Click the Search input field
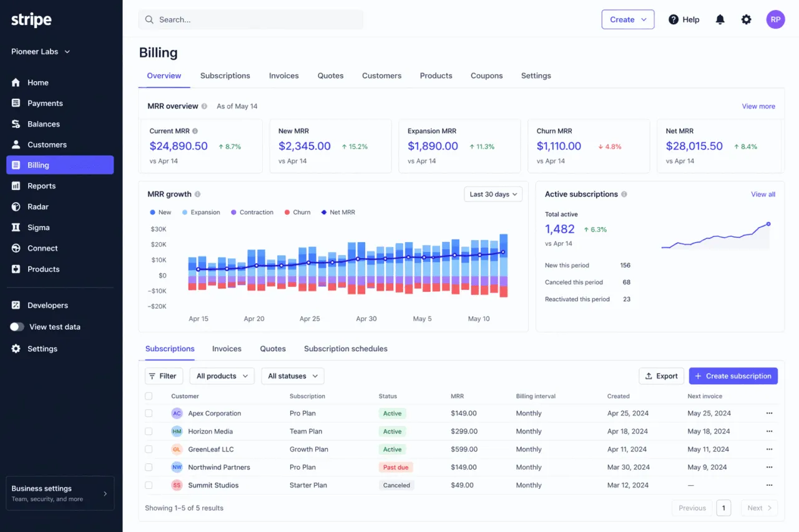Image resolution: width=799 pixels, height=532 pixels. 251,19
